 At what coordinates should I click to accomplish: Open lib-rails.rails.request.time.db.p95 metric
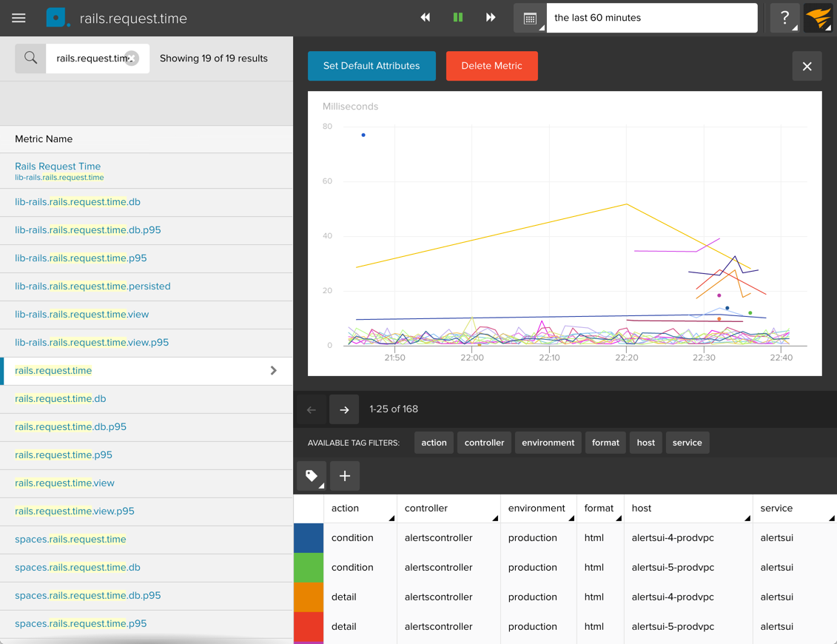(88, 230)
